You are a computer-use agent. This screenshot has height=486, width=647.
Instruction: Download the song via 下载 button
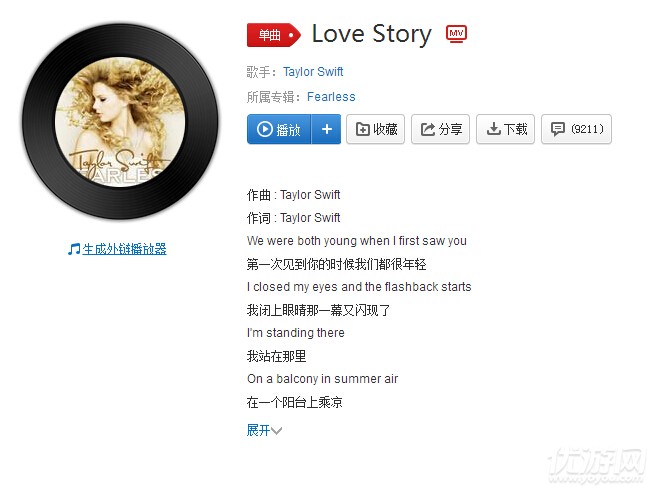tap(505, 129)
